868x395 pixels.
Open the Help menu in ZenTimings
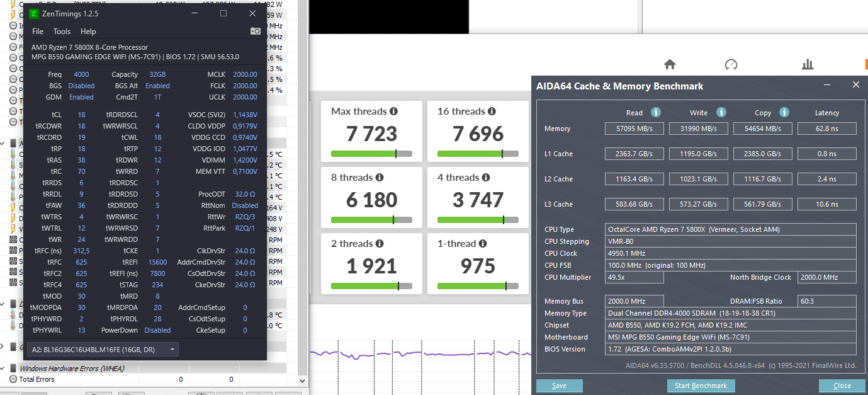(88, 31)
